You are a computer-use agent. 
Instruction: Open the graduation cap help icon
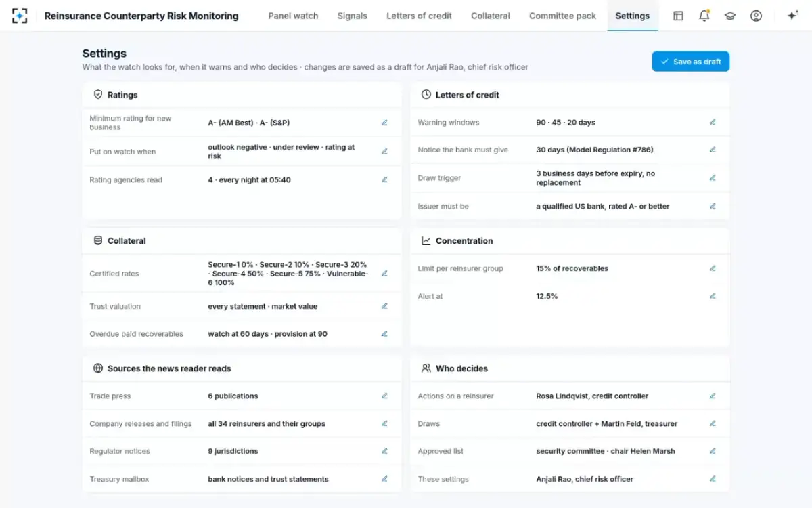[730, 16]
